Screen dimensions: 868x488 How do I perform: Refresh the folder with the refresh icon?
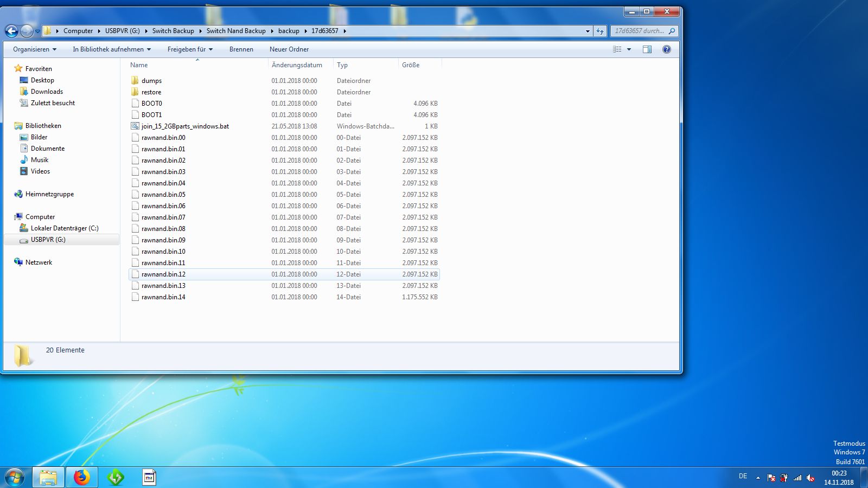[599, 31]
